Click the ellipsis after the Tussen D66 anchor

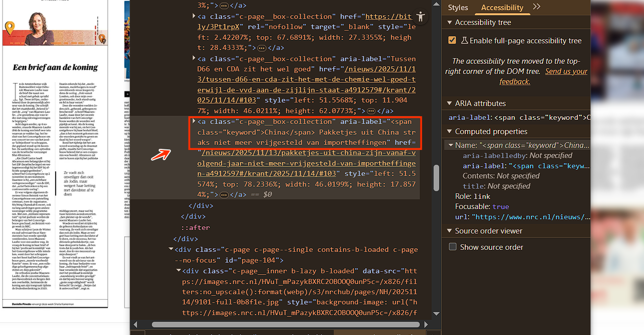pos(371,111)
